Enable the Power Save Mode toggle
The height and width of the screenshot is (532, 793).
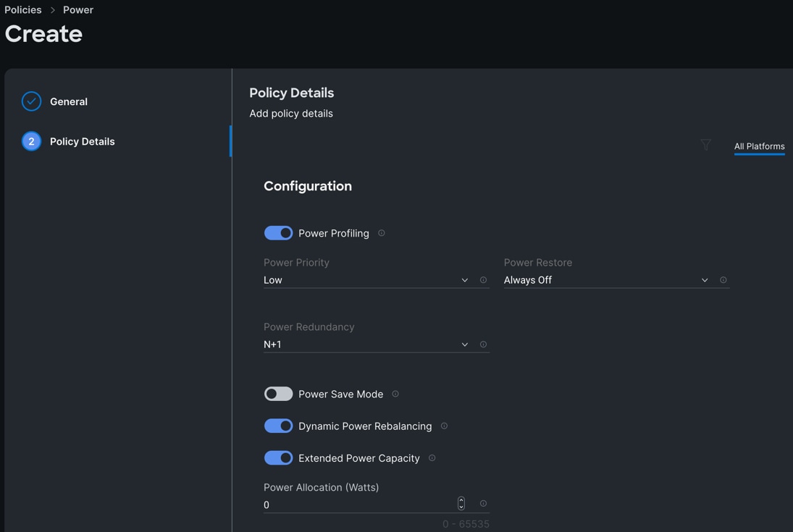click(x=278, y=394)
